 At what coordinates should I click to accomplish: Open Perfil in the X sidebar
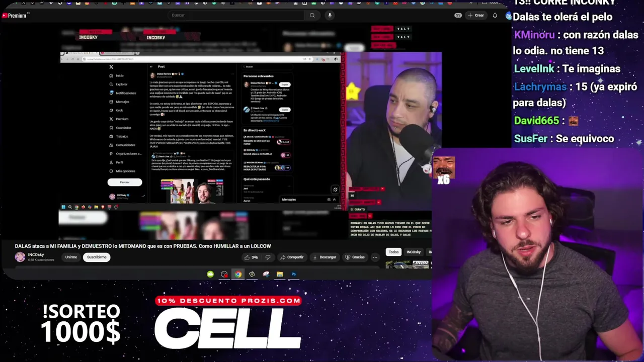(x=117, y=162)
